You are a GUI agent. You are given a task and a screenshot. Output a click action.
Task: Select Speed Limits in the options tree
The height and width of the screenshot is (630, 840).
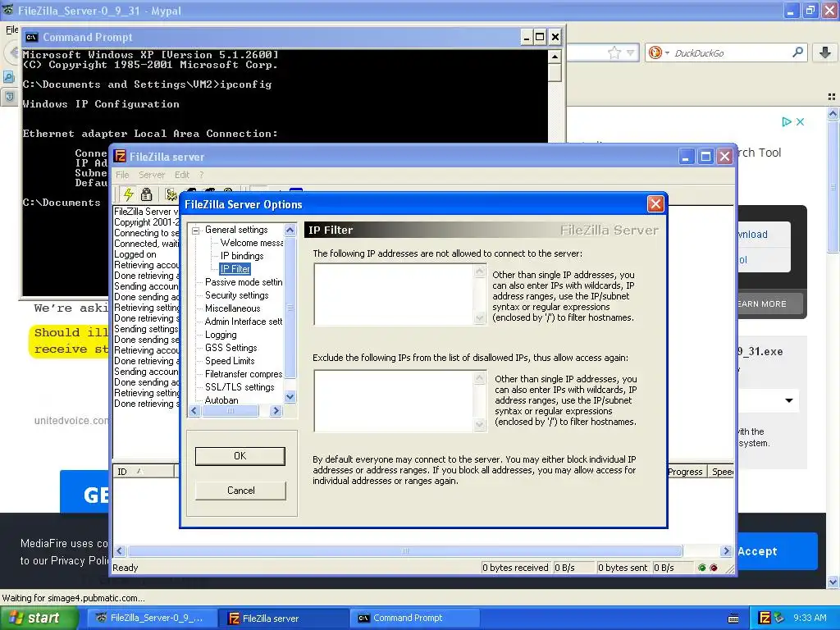click(230, 361)
